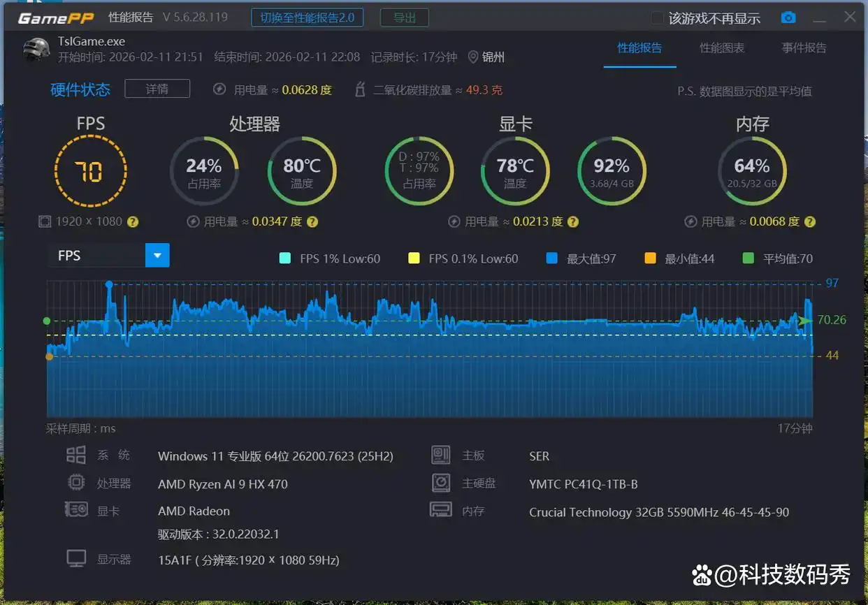
Task: Switch to the 事件报告 tab
Action: pyautogui.click(x=804, y=49)
